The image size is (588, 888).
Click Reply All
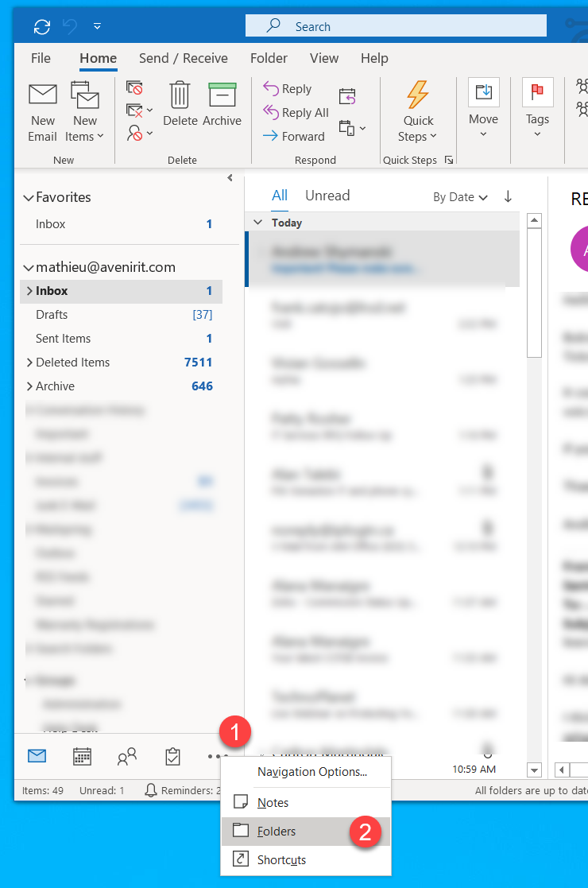(x=296, y=113)
